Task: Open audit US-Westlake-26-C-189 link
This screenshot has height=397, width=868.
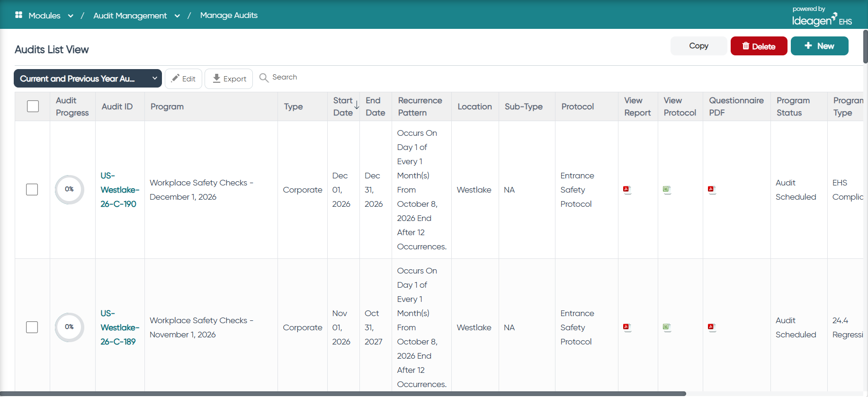Action: click(x=120, y=327)
